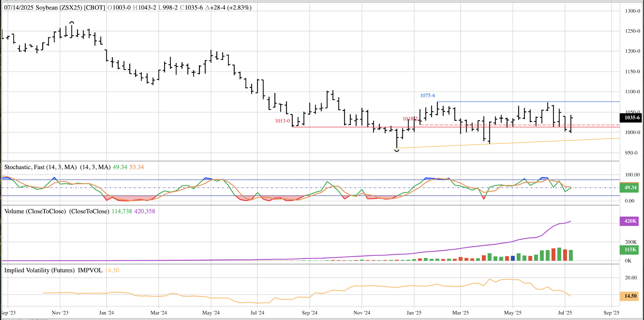Select the orange 14.50 implied volatility badge
The height and width of the screenshot is (320, 644).
[629, 296]
